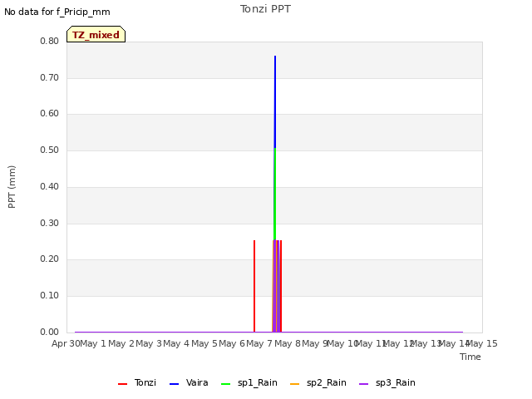
Task: Toggle the sp1_Rain legend entry
Action: pyautogui.click(x=249, y=382)
